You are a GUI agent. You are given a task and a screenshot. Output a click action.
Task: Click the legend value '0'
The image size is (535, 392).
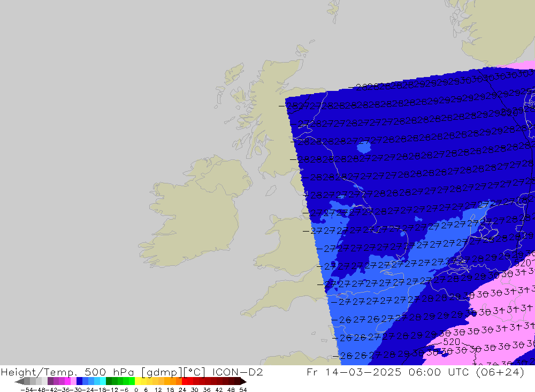click(136, 390)
